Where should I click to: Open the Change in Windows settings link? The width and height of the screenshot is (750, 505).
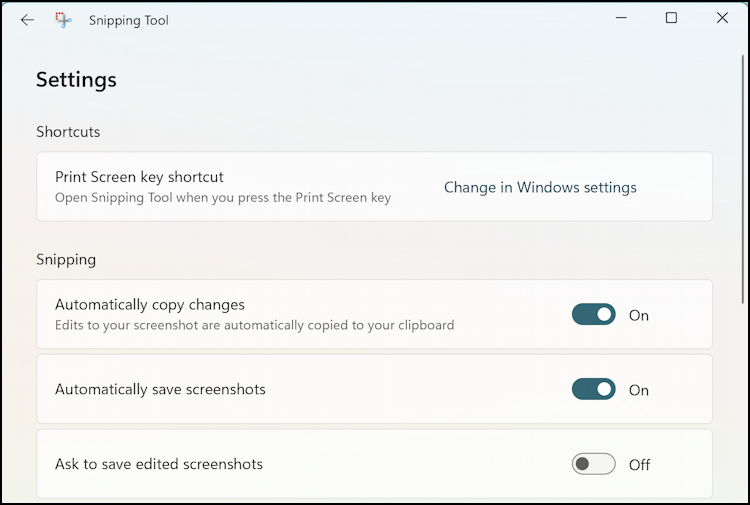pyautogui.click(x=540, y=187)
